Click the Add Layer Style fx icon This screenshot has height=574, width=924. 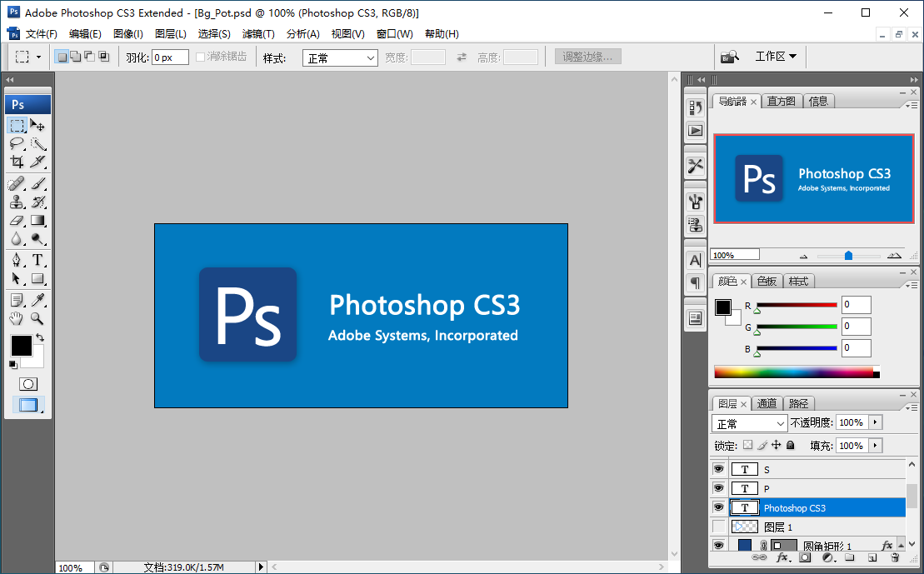[783, 558]
